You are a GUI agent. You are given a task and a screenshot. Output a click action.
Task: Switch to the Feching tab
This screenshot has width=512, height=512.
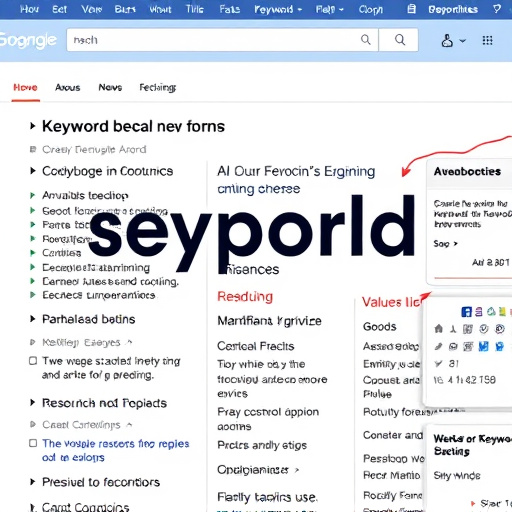158,87
